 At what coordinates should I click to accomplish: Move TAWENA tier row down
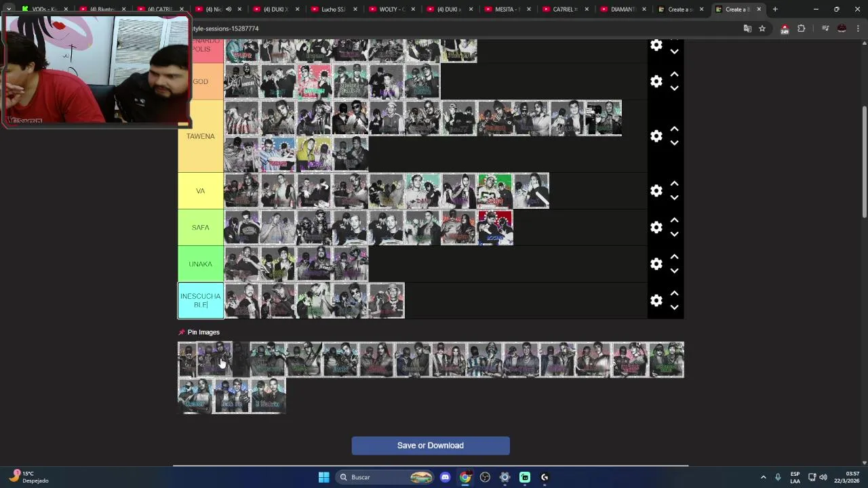tap(674, 143)
